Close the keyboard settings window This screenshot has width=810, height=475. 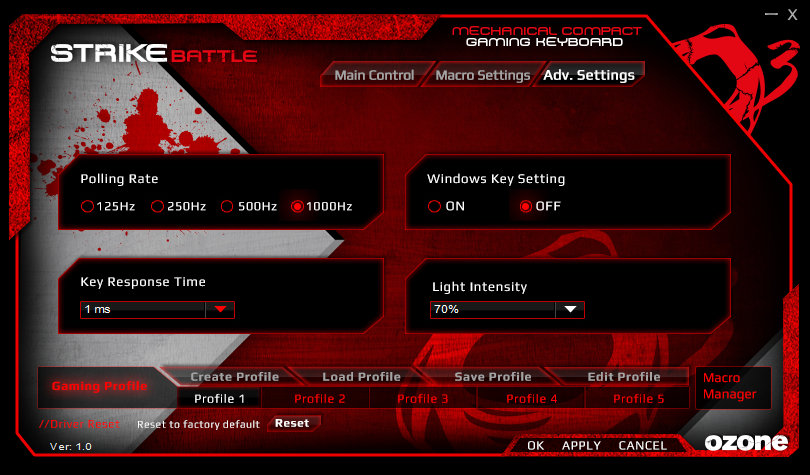792,15
